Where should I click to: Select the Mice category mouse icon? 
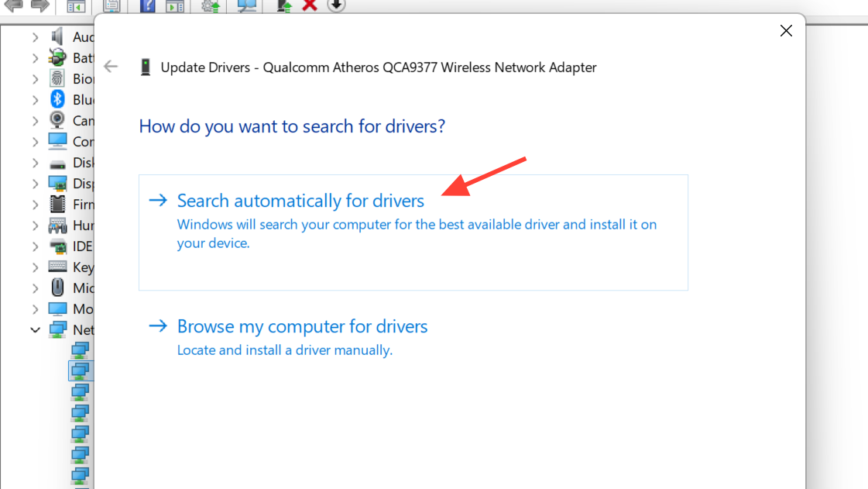57,288
